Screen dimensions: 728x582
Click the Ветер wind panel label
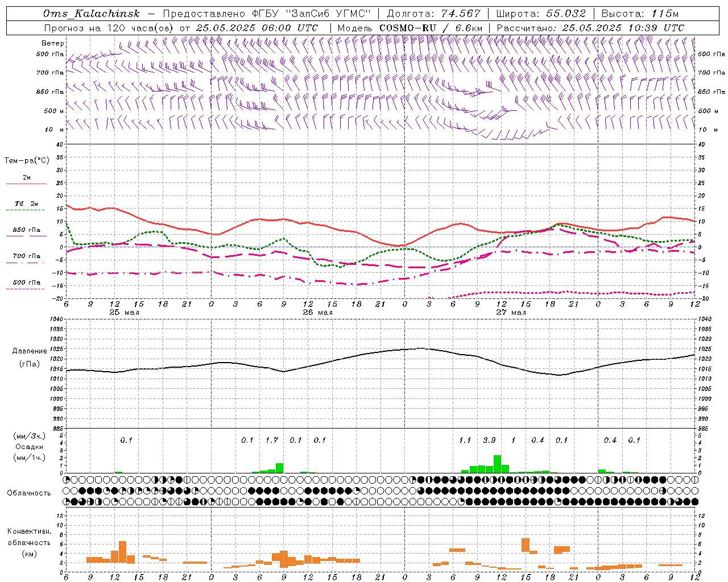[x=53, y=43]
